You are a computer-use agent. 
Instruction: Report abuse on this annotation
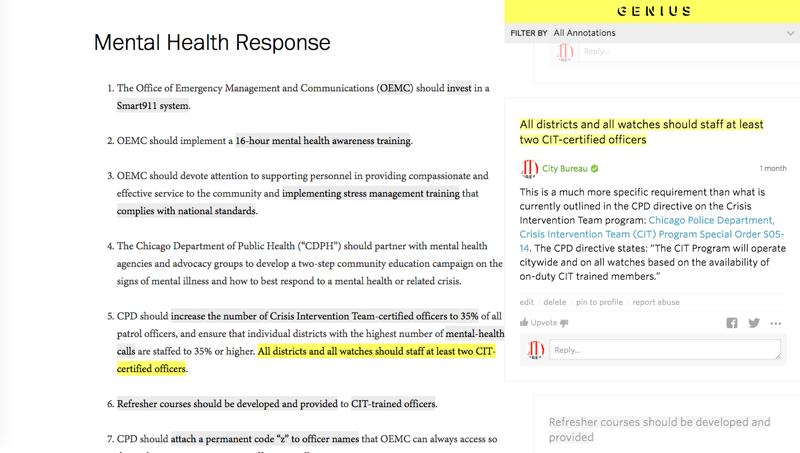pyautogui.click(x=656, y=302)
